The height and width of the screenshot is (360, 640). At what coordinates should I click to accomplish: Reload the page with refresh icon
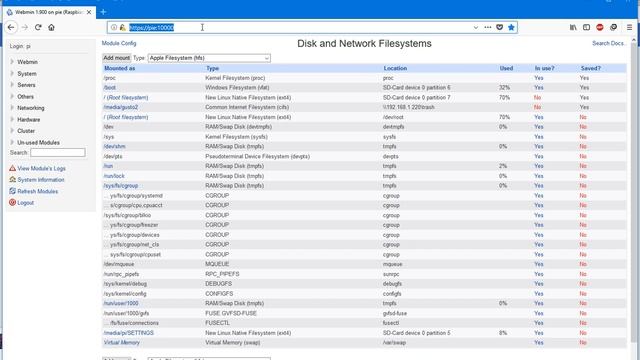point(38,27)
